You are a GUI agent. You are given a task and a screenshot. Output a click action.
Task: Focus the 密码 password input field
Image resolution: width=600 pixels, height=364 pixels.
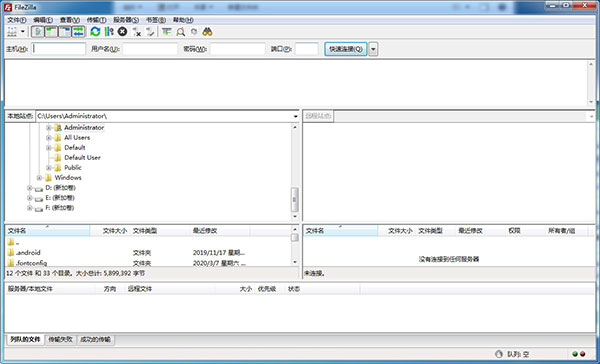(238, 49)
